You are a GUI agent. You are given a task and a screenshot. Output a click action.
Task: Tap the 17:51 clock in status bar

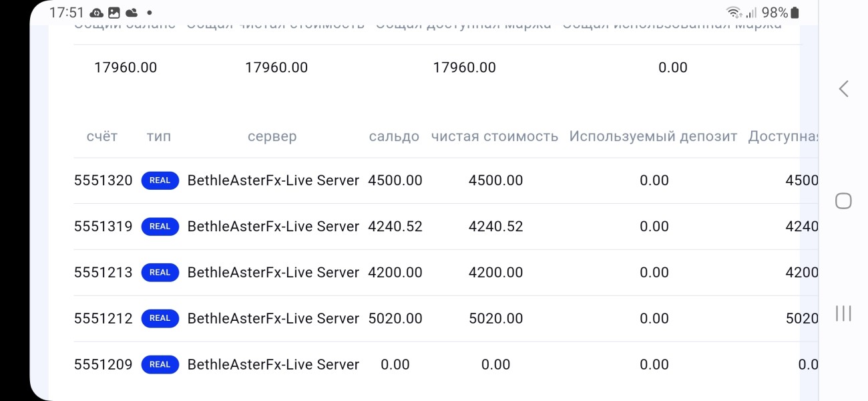[67, 13]
